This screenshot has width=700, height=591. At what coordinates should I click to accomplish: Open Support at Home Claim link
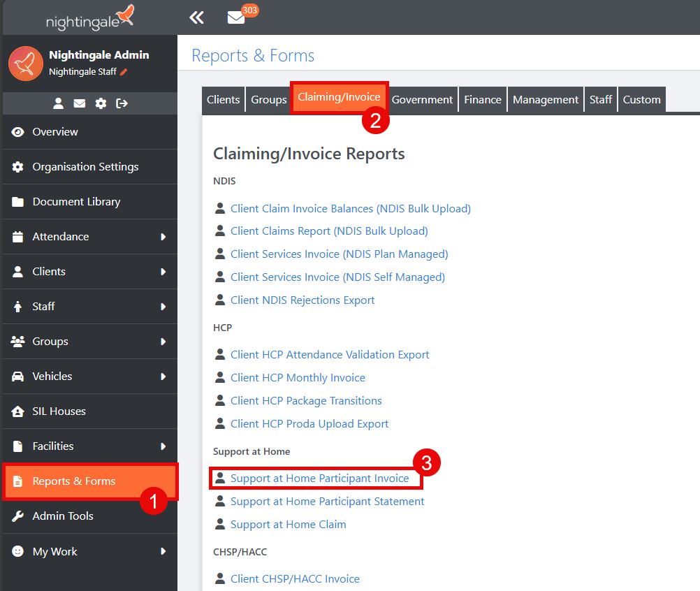pyautogui.click(x=288, y=525)
